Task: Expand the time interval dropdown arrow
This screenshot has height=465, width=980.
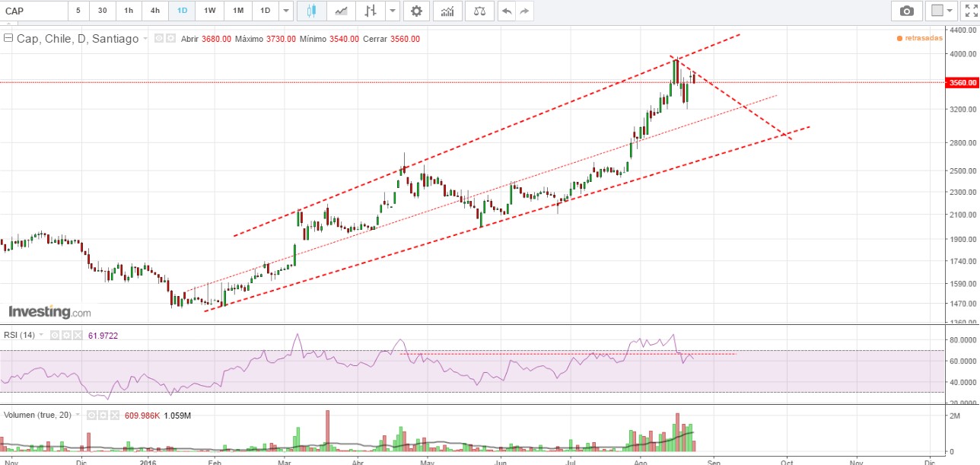Action: pyautogui.click(x=285, y=11)
